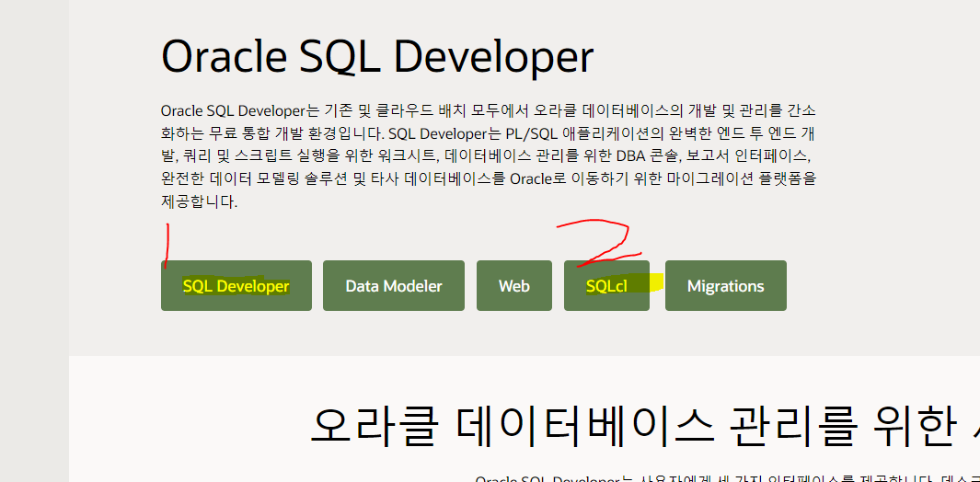Go to the Migrations button
980x482 pixels.
point(726,286)
